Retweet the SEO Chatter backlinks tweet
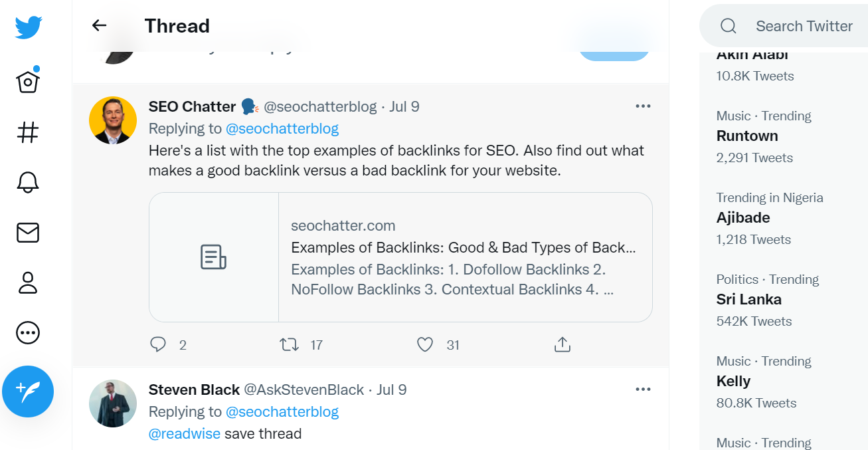Image resolution: width=868 pixels, height=450 pixels. 289,344
